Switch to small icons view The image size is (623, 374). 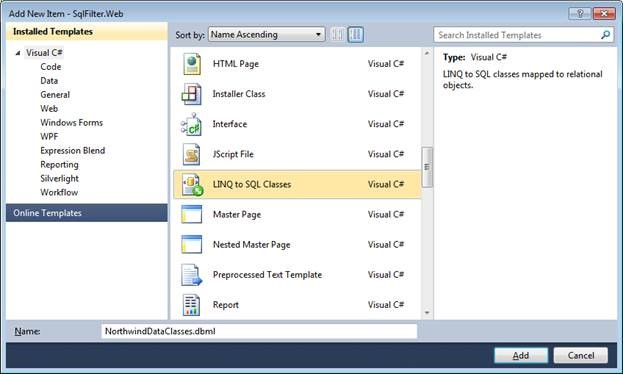click(x=337, y=35)
